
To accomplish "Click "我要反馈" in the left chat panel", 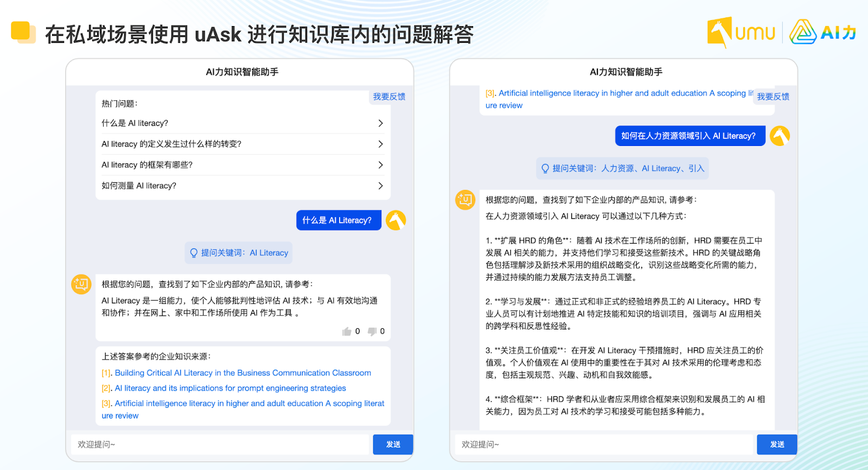I will [x=389, y=97].
